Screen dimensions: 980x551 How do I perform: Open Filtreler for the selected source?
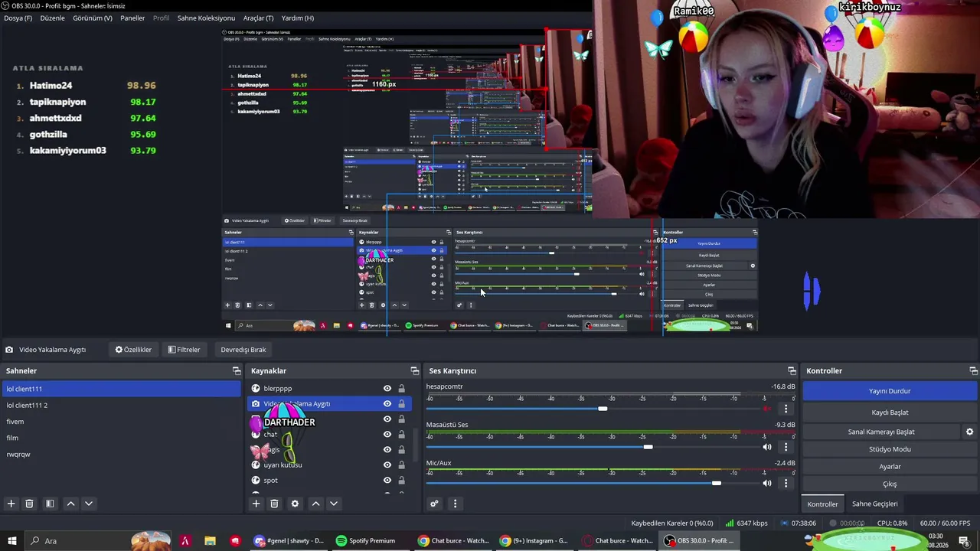185,350
